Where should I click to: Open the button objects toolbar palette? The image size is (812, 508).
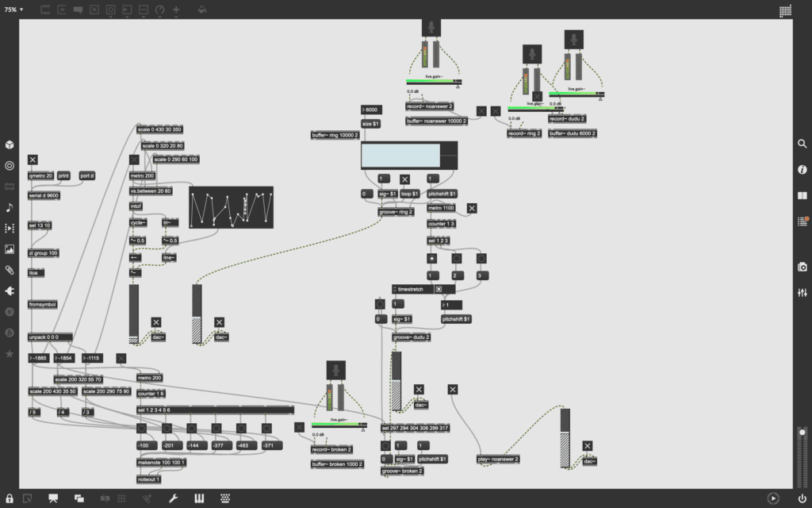[x=110, y=10]
